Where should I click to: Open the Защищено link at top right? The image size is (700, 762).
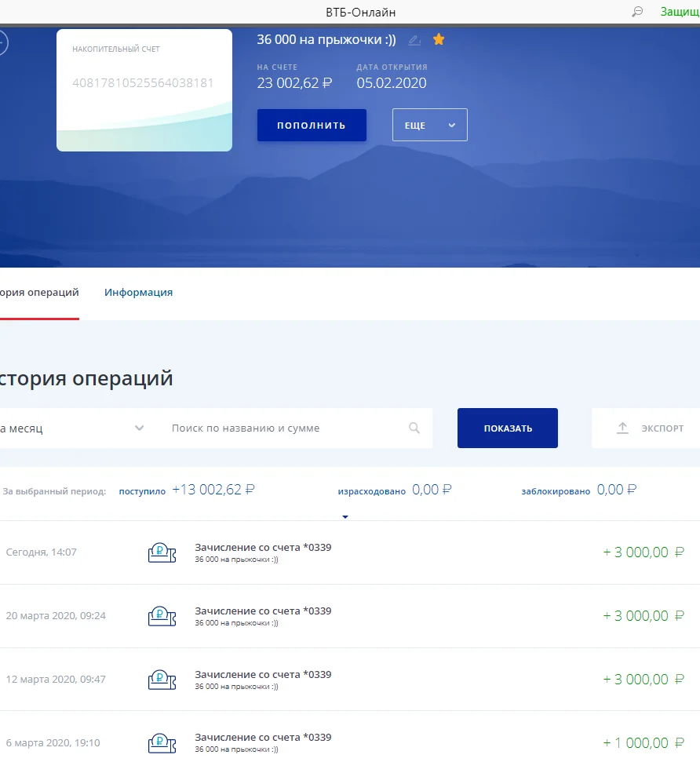[x=680, y=12]
